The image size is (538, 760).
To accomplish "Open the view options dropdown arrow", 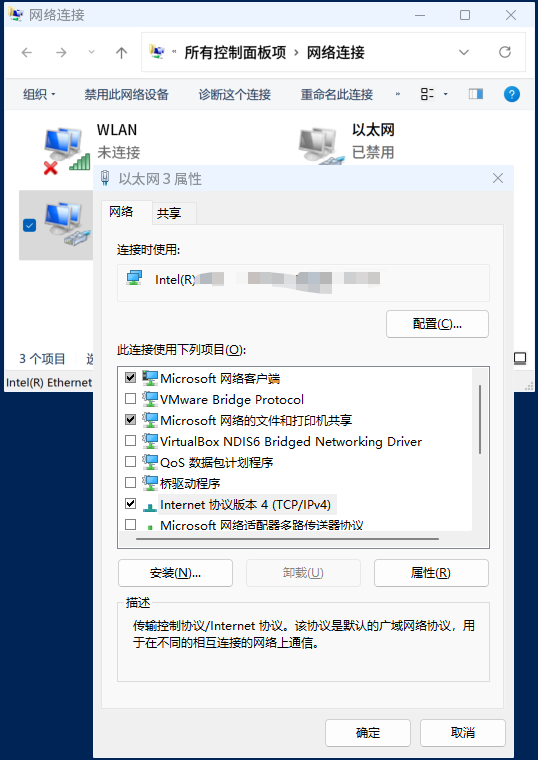I will pos(445,94).
